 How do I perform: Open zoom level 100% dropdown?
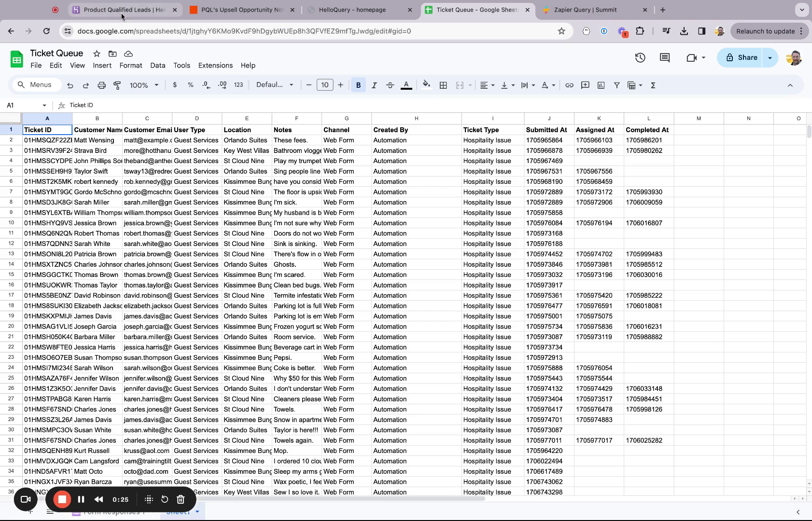click(144, 85)
